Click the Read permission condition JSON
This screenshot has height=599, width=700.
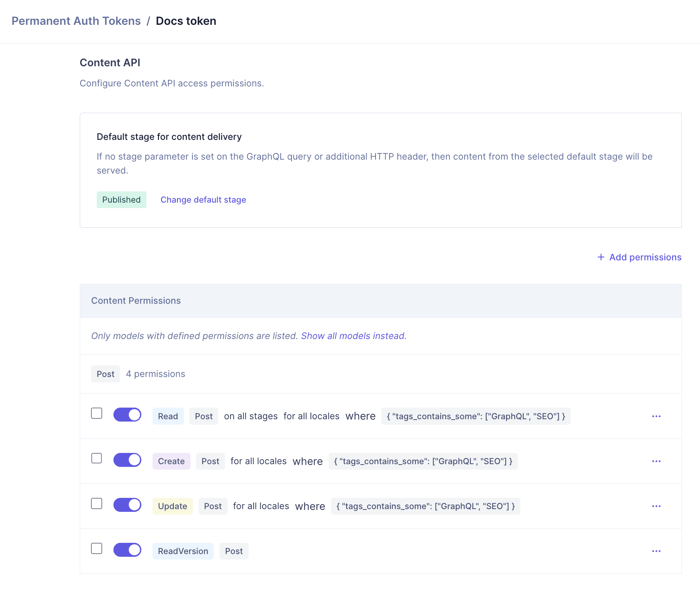[476, 416]
